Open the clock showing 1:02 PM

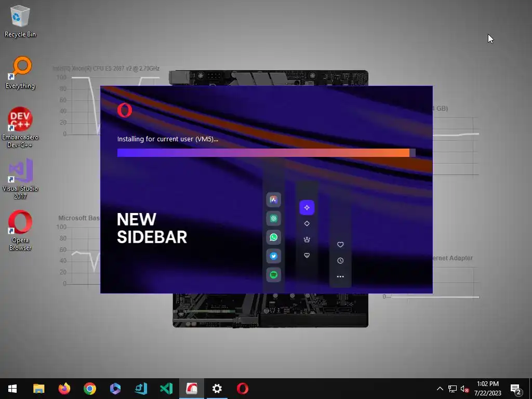pyautogui.click(x=487, y=389)
